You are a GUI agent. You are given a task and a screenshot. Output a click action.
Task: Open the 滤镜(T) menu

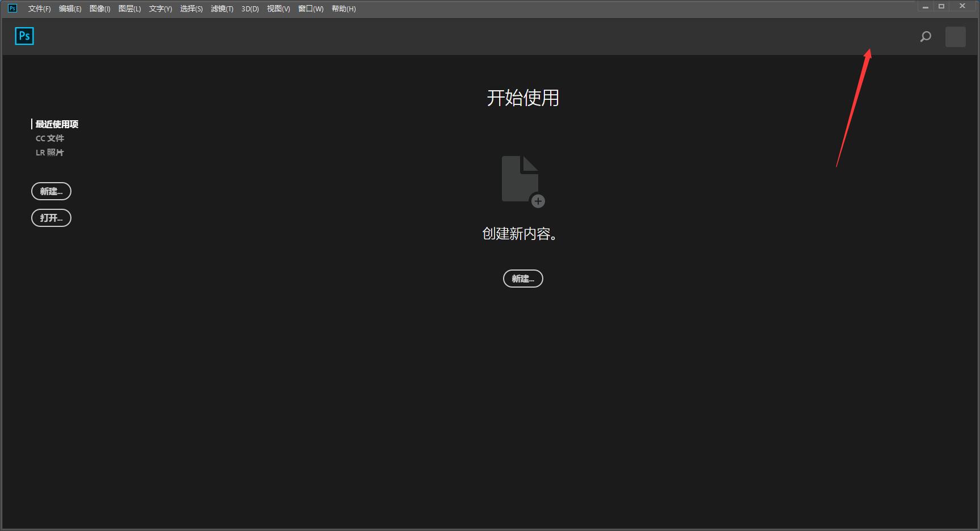[222, 9]
